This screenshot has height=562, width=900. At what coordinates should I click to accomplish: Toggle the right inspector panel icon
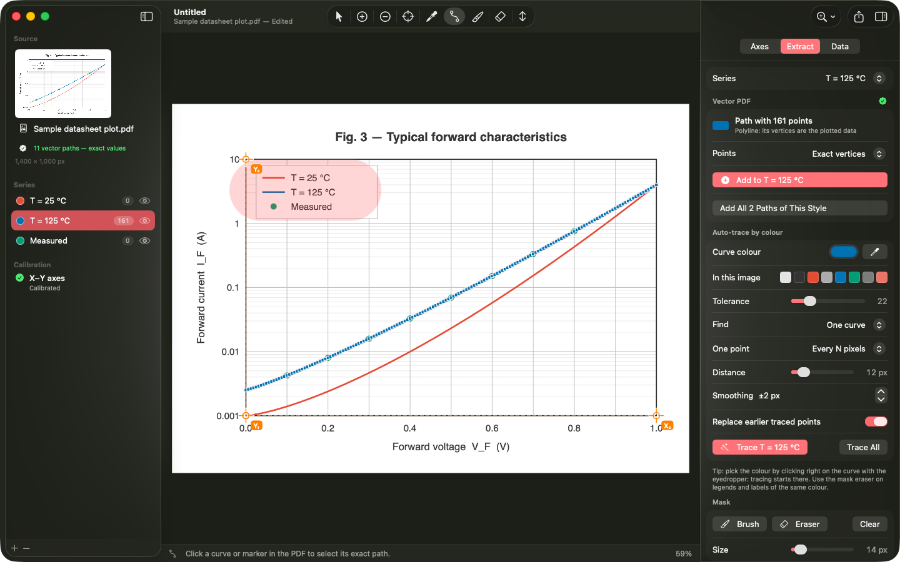tap(881, 17)
